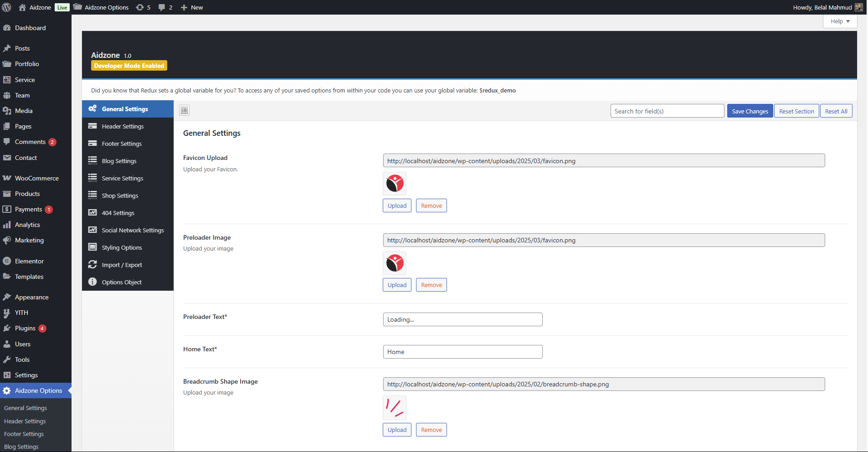Open WooCommerce in the admin sidebar

coord(36,178)
